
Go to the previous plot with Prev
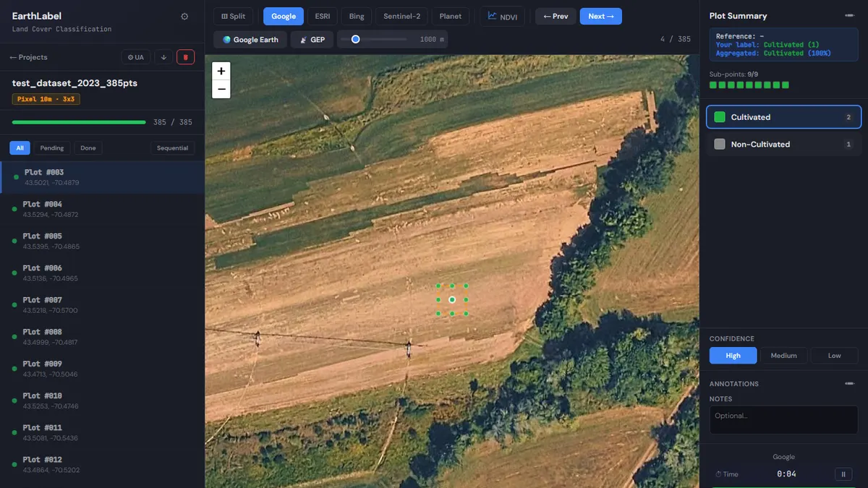556,16
